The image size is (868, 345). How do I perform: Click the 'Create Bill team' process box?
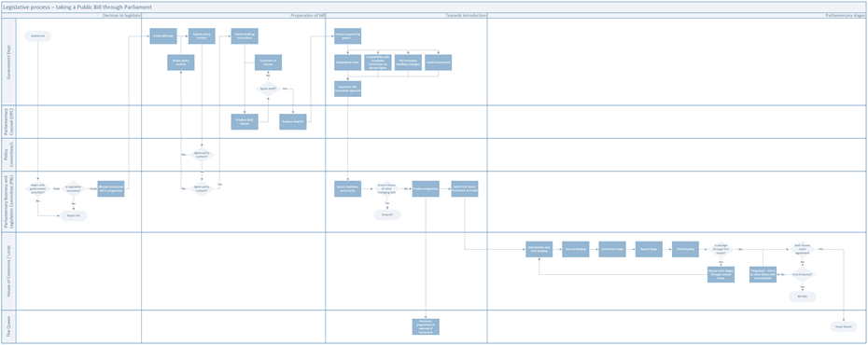click(x=163, y=36)
